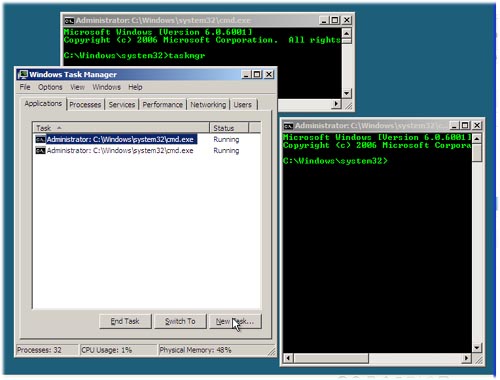Image resolution: width=500 pixels, height=380 pixels.
Task: Click the resize grip of the right command window
Action: 479,360
